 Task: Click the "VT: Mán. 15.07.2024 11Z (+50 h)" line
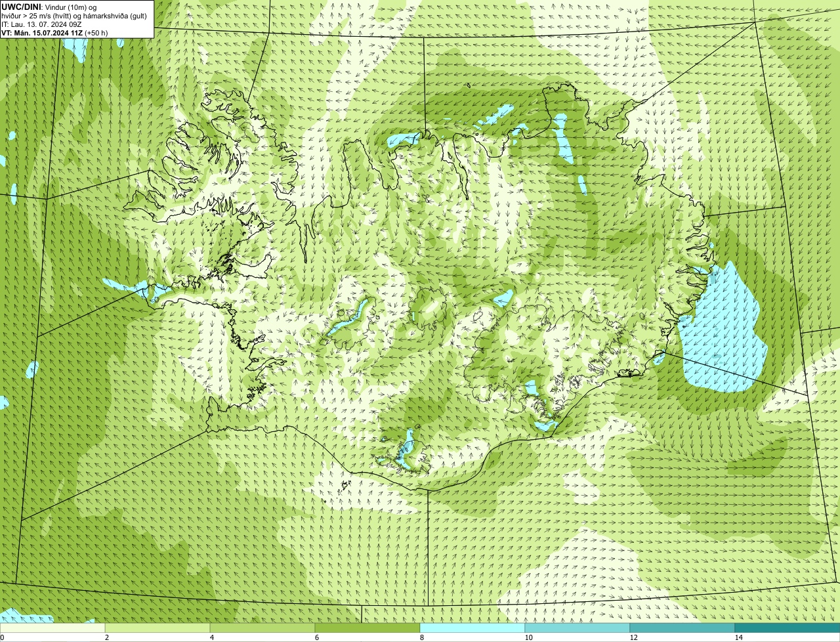(x=54, y=32)
